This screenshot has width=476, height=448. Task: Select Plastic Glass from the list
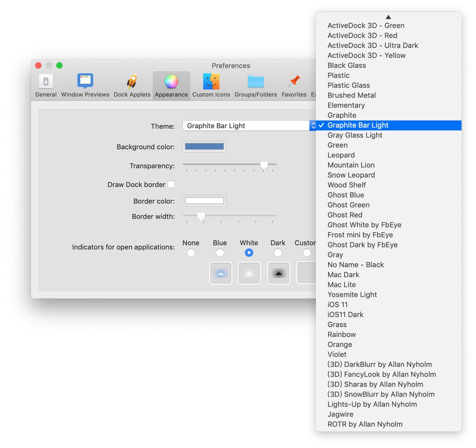point(389,85)
